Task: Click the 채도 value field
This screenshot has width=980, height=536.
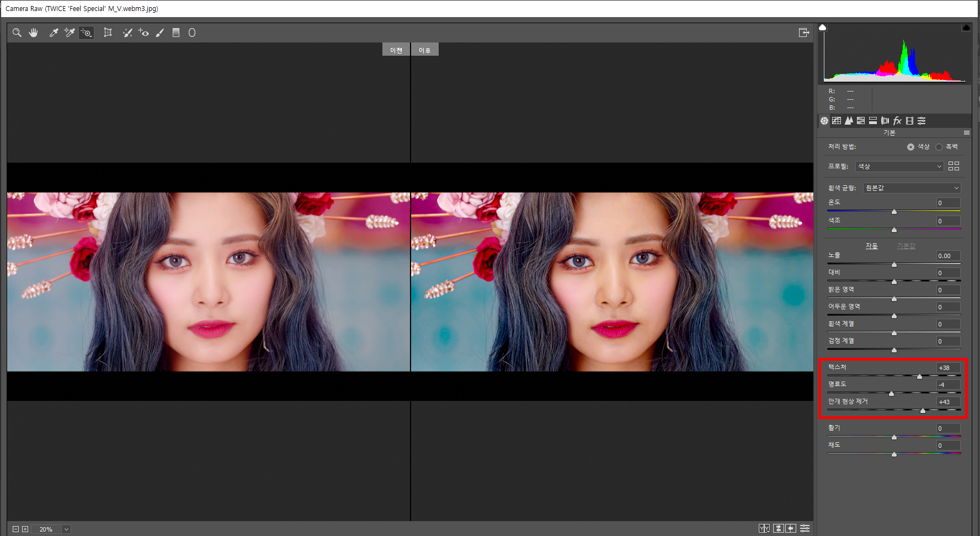Action: point(948,446)
